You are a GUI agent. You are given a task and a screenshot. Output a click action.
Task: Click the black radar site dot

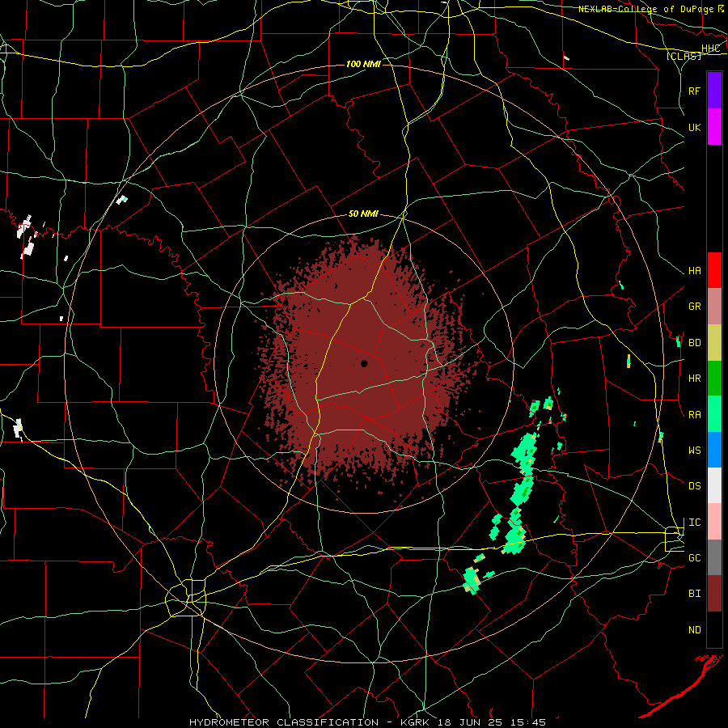pyautogui.click(x=364, y=363)
